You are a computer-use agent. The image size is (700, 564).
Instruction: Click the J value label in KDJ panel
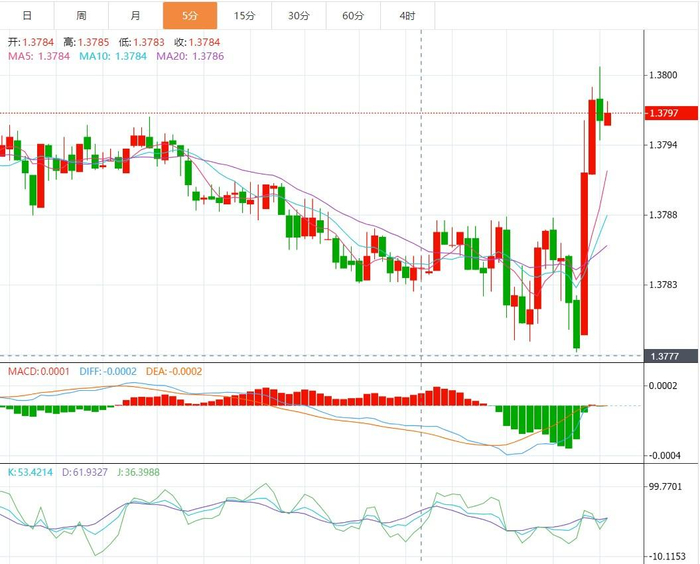(x=138, y=472)
